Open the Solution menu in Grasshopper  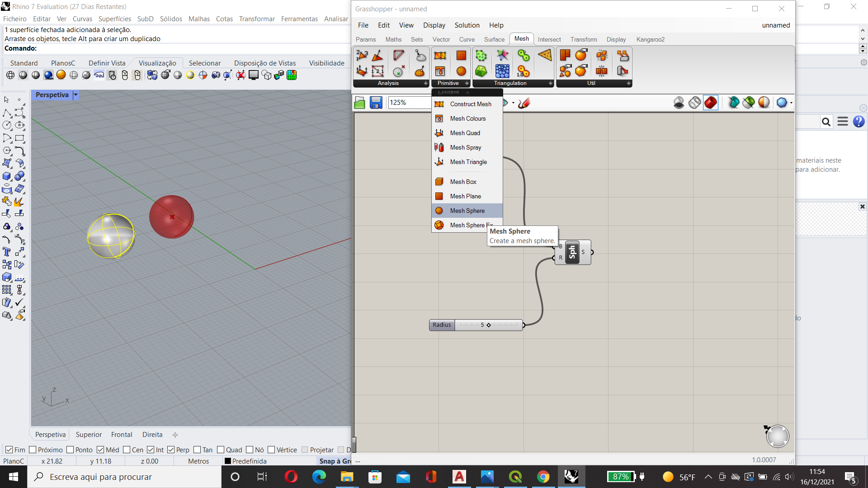[467, 25]
